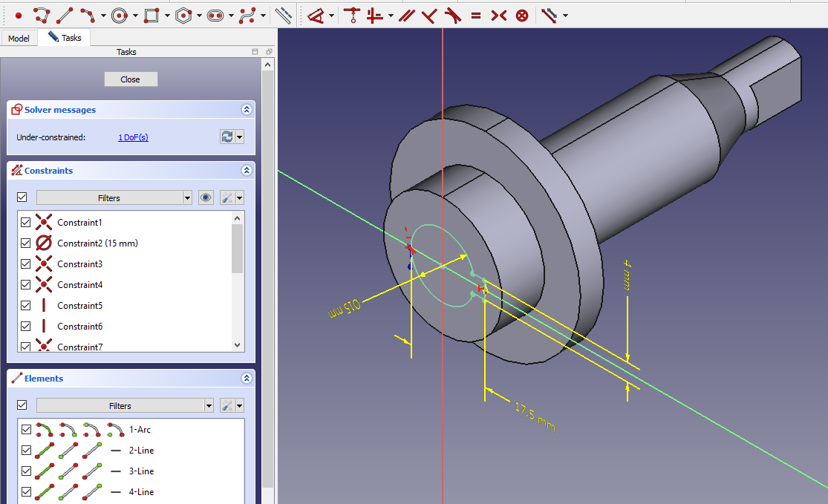Apply the equal constraint
This screenshot has height=504, width=828.
(x=475, y=15)
